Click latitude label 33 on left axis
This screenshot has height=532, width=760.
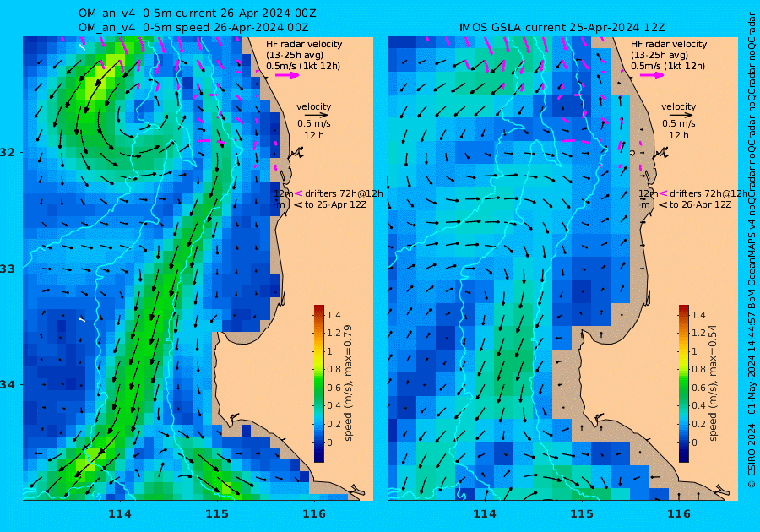point(8,269)
